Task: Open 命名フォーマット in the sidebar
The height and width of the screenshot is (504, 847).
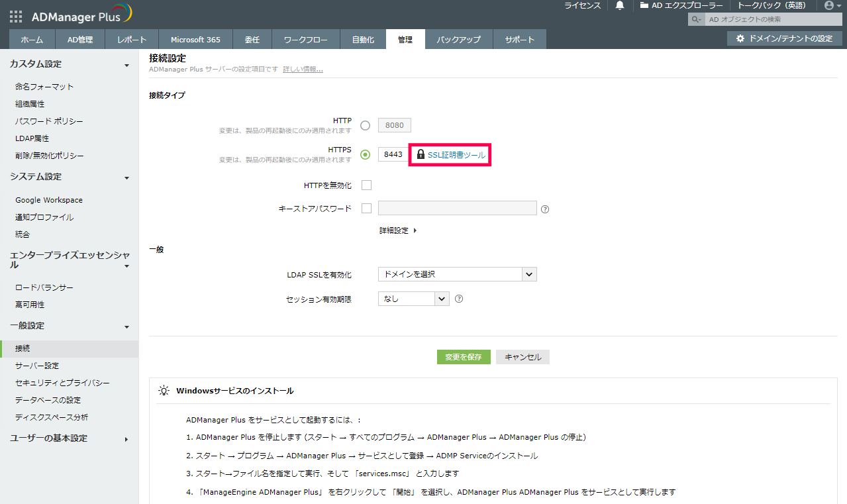Action: [x=44, y=87]
